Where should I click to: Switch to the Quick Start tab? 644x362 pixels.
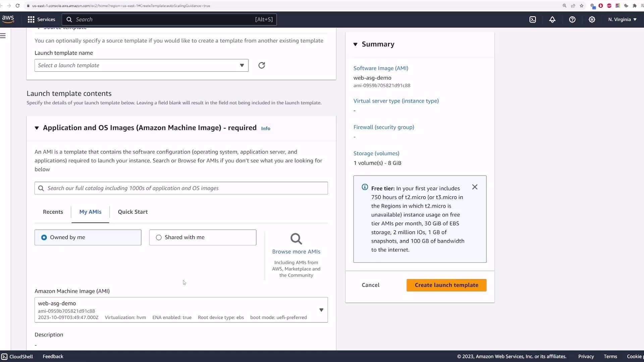click(132, 212)
